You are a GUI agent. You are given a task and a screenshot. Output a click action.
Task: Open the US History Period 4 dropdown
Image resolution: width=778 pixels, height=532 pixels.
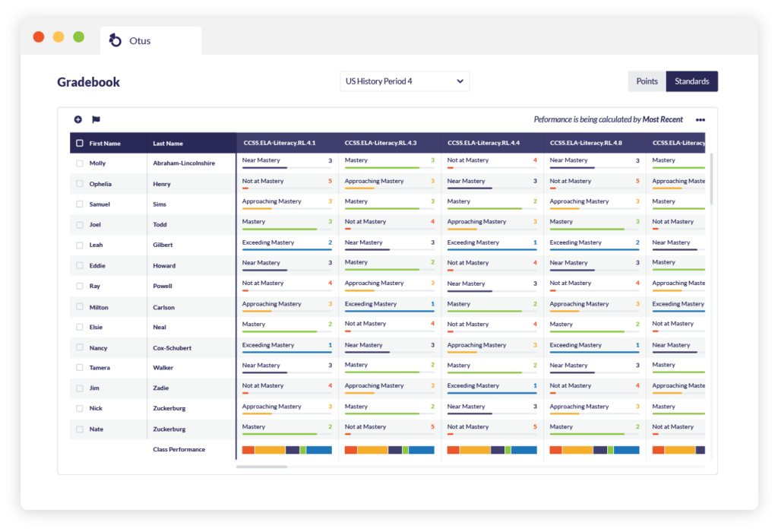pyautogui.click(x=404, y=81)
